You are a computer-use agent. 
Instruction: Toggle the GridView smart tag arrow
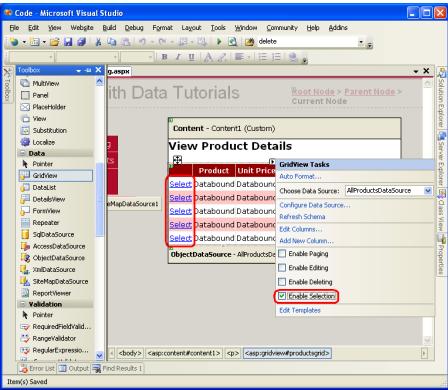click(272, 162)
